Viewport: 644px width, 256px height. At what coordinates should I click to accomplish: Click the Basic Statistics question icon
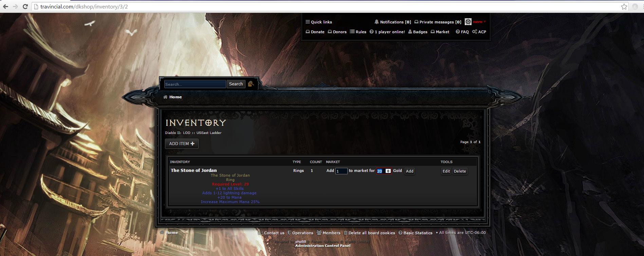[400, 233]
